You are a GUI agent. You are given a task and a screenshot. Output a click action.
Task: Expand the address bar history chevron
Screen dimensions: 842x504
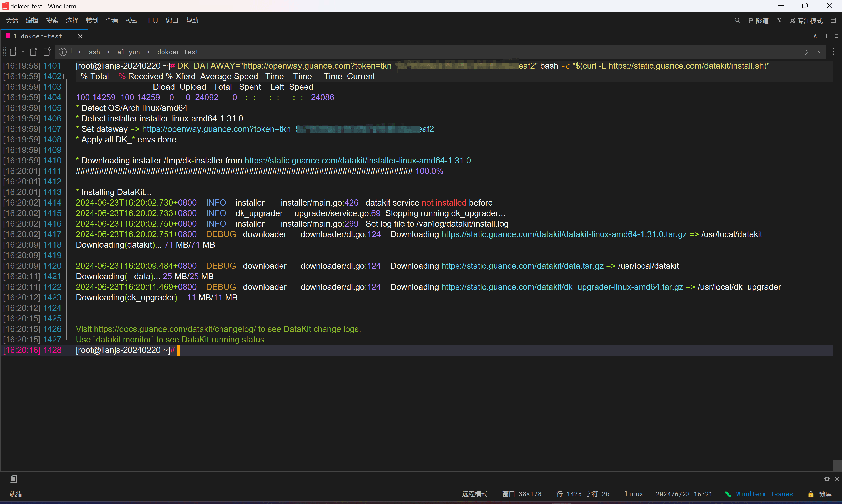tap(820, 52)
